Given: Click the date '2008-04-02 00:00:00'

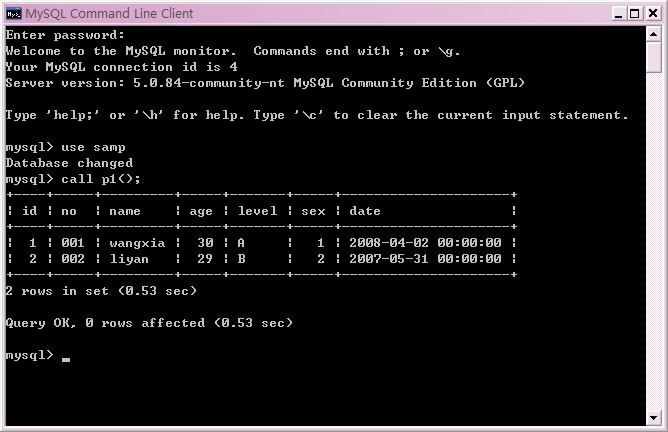Looking at the screenshot, I should click(426, 243).
